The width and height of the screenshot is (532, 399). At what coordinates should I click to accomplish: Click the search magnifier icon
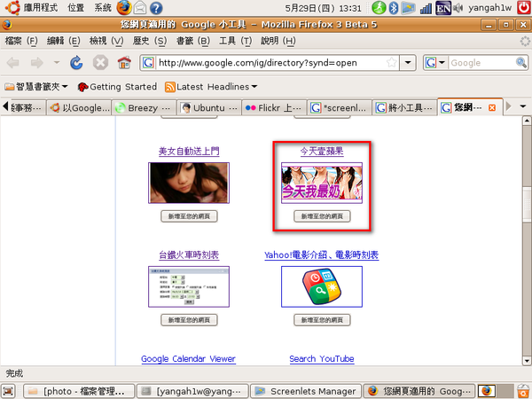(x=521, y=62)
